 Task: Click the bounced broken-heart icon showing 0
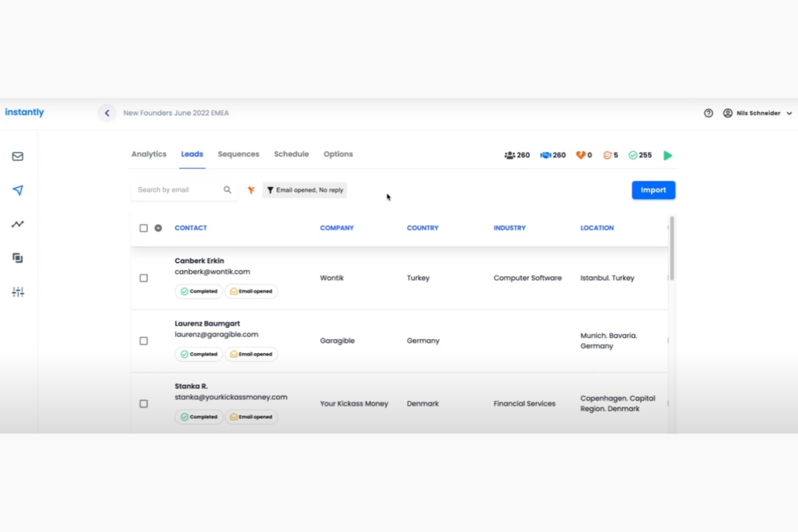coord(581,155)
